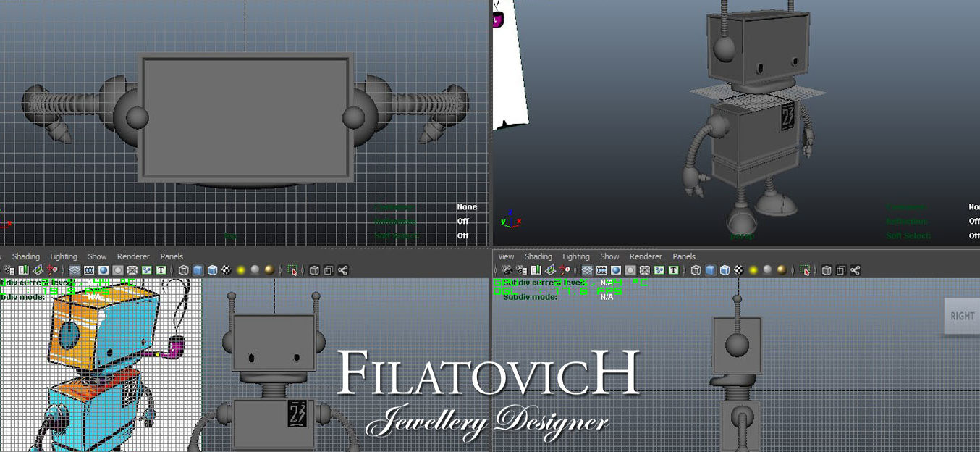Open Shading menu in front view panel
Screen dimensions: 980x452
26,256
